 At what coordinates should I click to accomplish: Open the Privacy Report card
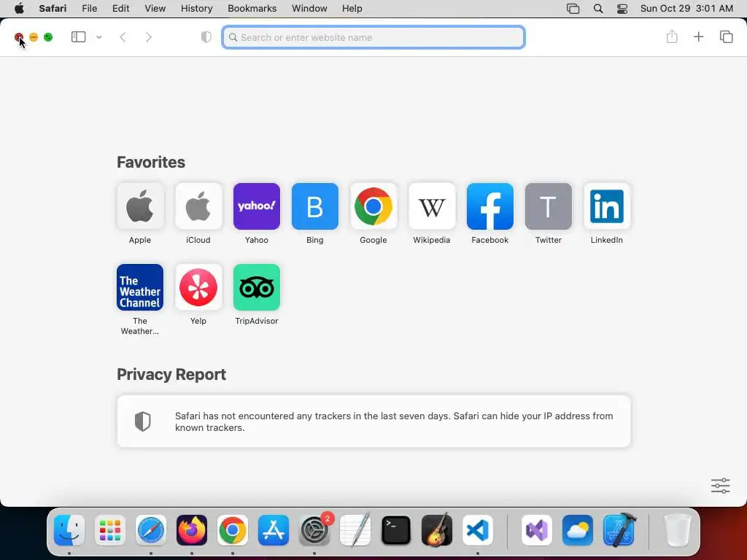[374, 421]
